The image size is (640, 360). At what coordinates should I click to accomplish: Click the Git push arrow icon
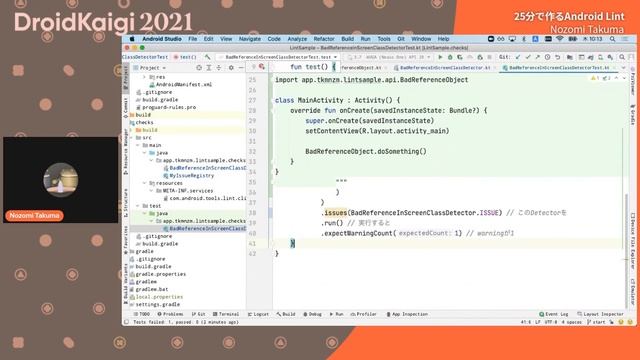(538, 57)
